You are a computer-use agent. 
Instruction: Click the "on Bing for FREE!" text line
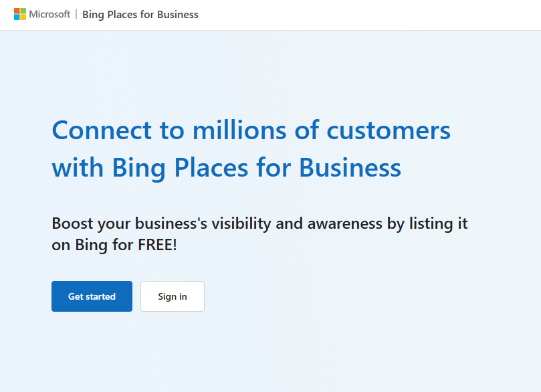(114, 245)
